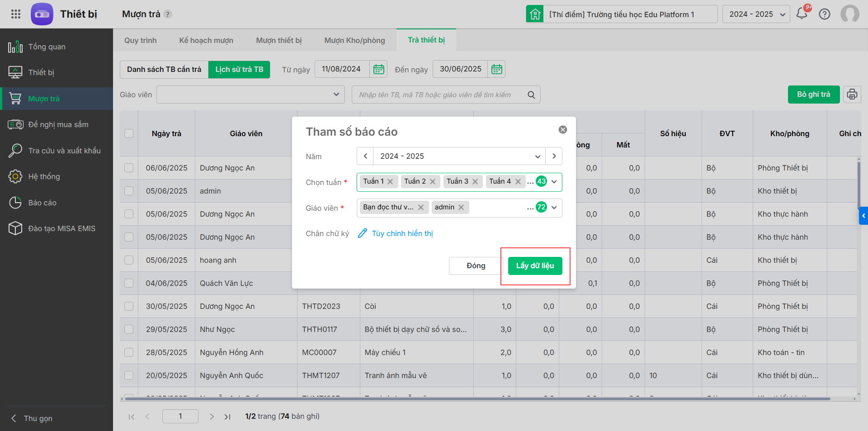Open the 'Từ ngày' calendar picker
The width and height of the screenshot is (868, 431).
[378, 69]
